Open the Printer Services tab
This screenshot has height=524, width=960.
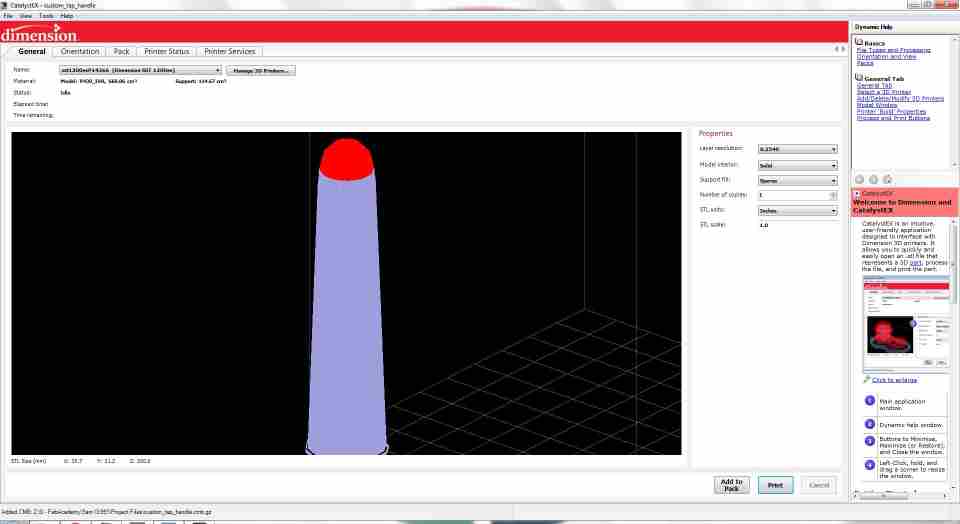tap(230, 51)
